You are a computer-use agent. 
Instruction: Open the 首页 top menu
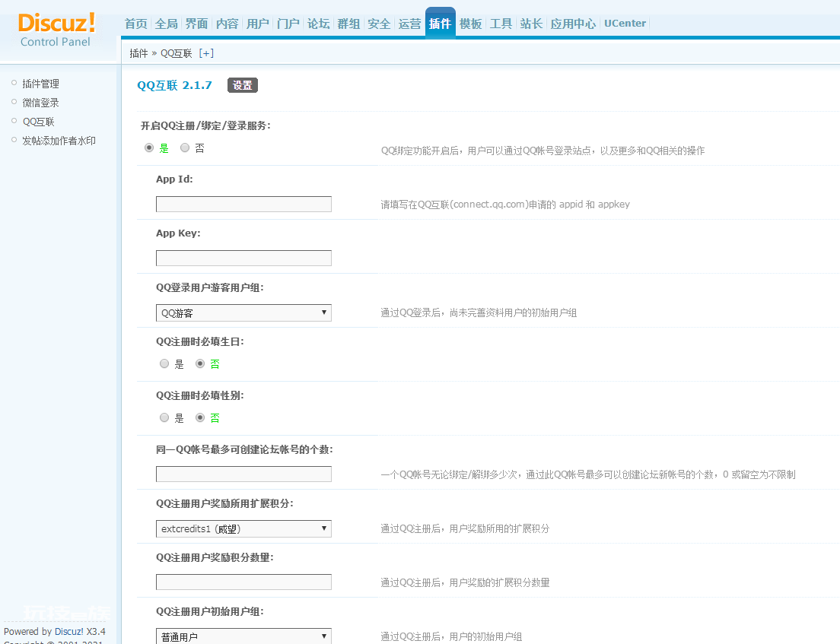tap(136, 24)
